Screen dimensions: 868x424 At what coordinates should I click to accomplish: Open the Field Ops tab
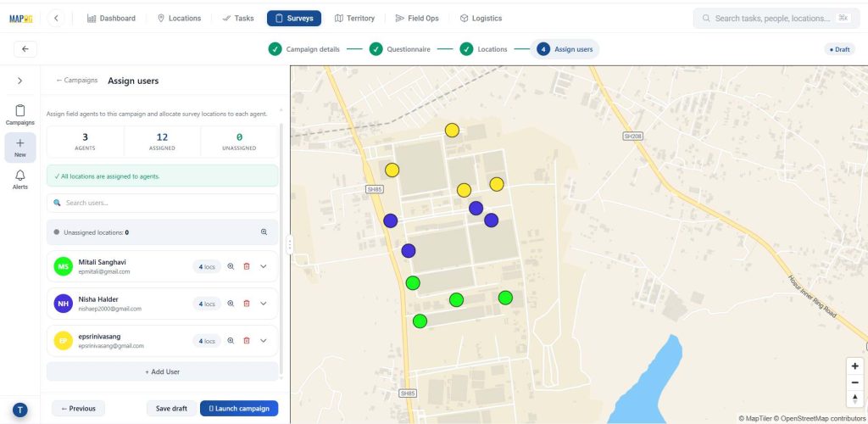(x=417, y=19)
